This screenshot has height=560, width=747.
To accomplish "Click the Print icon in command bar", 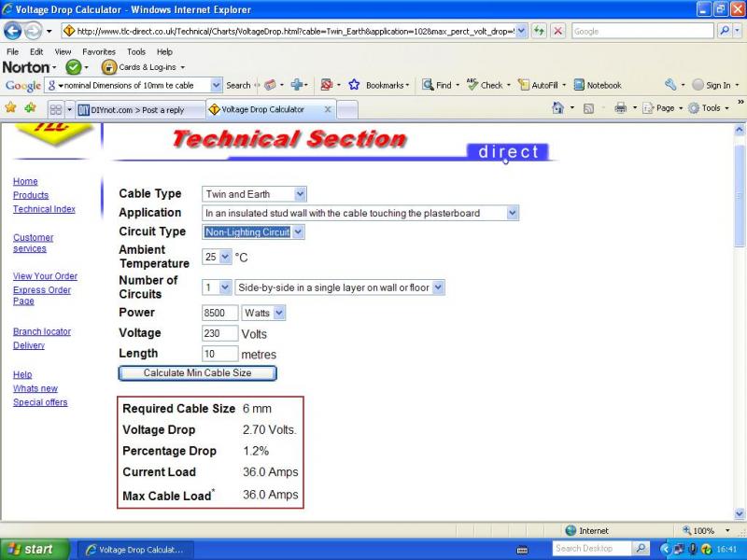I will pyautogui.click(x=621, y=108).
